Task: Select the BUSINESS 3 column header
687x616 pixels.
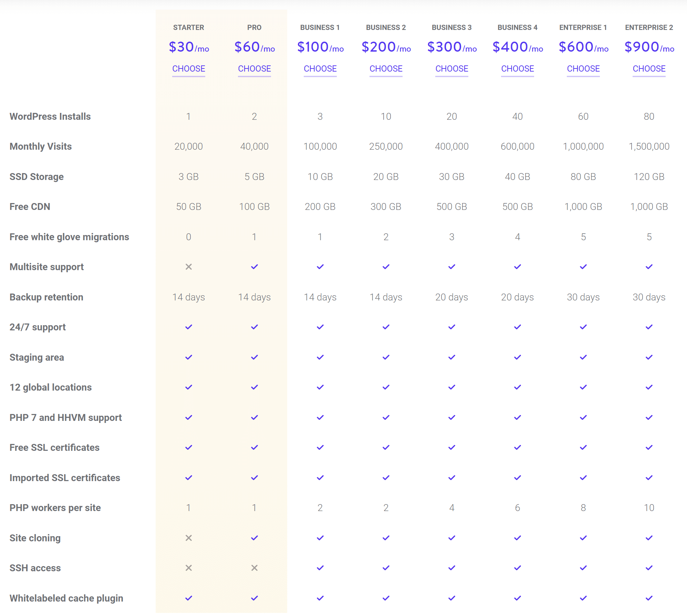Action: 451,27
